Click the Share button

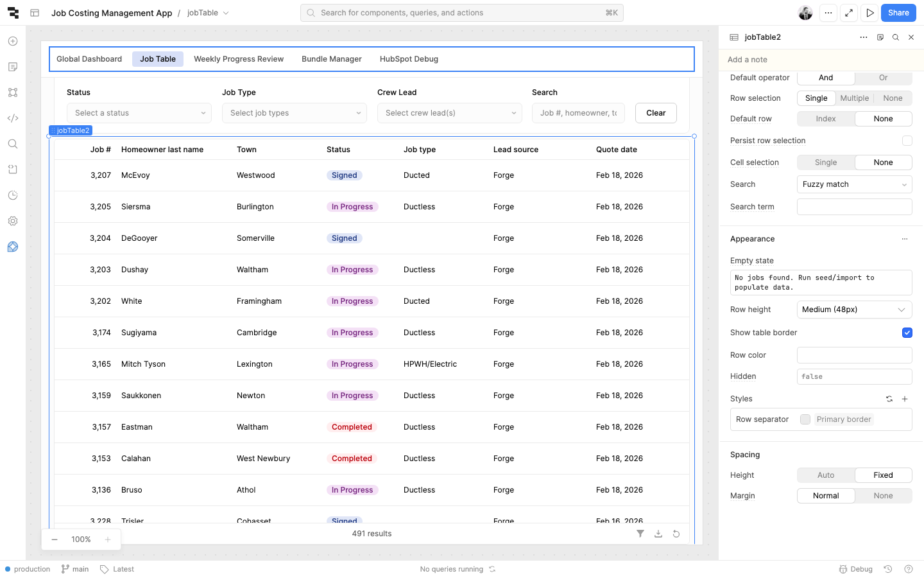tap(898, 13)
